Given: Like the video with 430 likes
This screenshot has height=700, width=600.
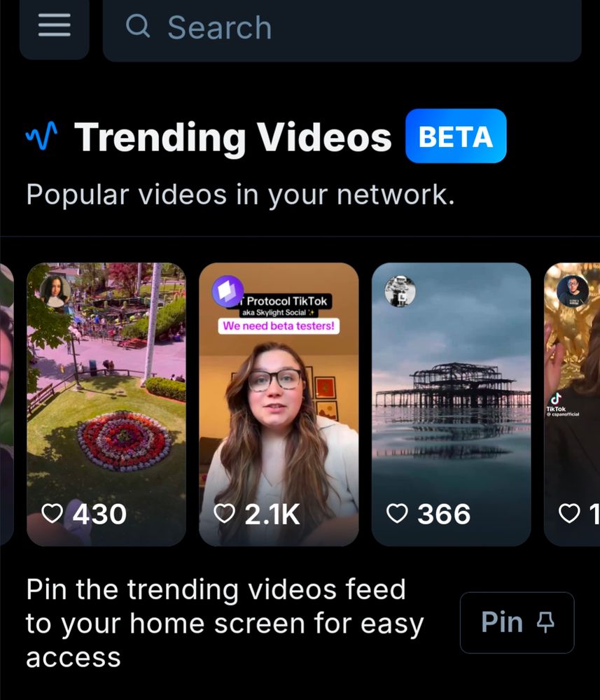Looking at the screenshot, I should [x=53, y=513].
